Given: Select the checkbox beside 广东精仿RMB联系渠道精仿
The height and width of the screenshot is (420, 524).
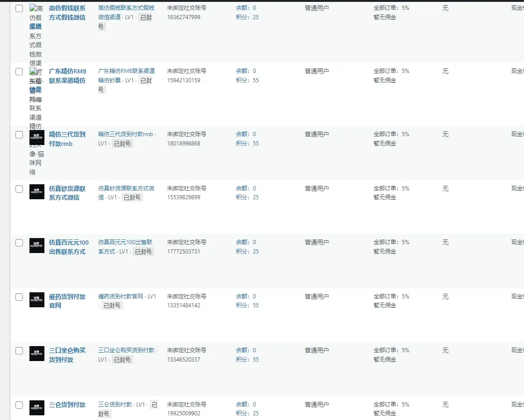Looking at the screenshot, I should (19, 72).
